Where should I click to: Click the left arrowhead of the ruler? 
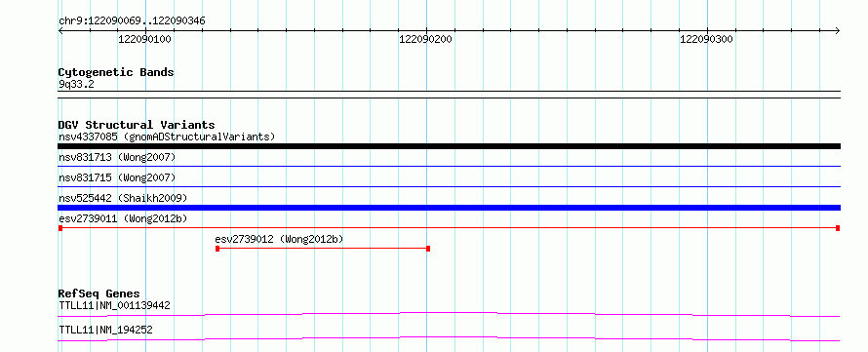[61, 30]
